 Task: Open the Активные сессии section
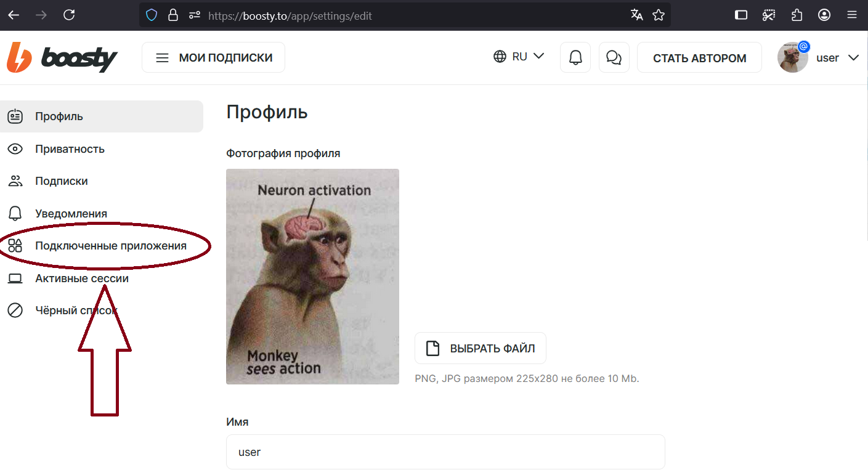click(102, 278)
